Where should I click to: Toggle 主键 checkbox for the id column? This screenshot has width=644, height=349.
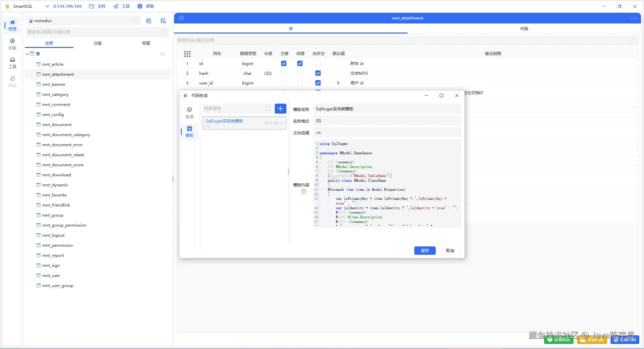284,63
